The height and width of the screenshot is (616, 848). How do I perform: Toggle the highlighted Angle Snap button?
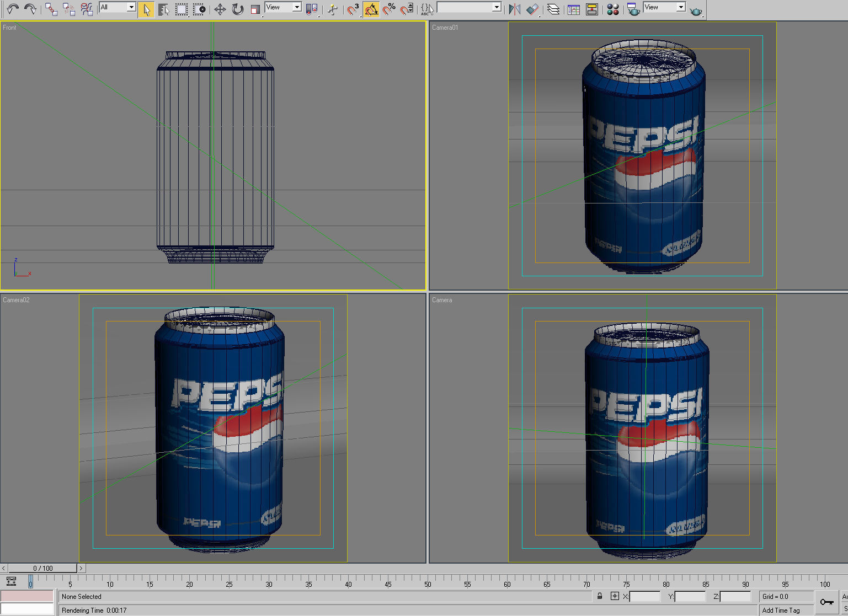371,9
